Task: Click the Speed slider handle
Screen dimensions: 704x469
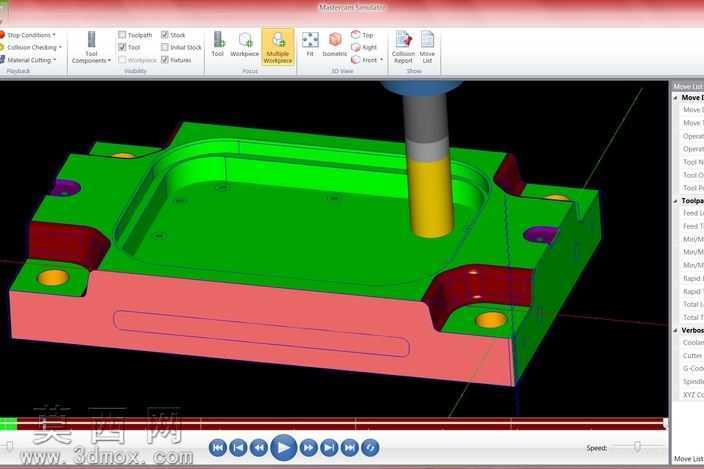Action: click(x=637, y=446)
